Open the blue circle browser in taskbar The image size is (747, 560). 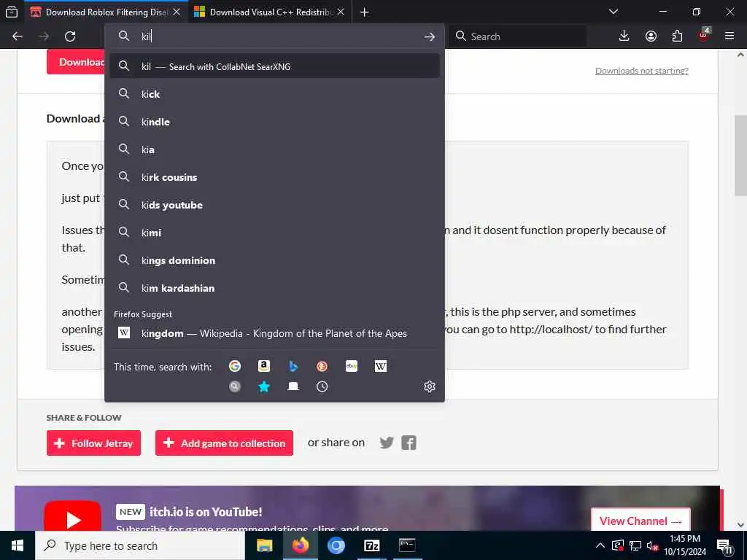tap(336, 545)
